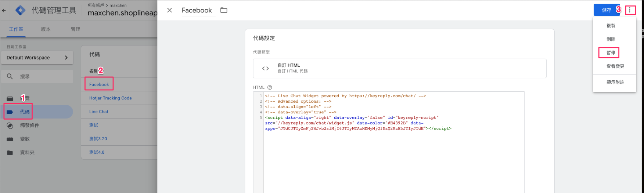
Task: Switch to the 版本 tab
Action: coord(46,29)
